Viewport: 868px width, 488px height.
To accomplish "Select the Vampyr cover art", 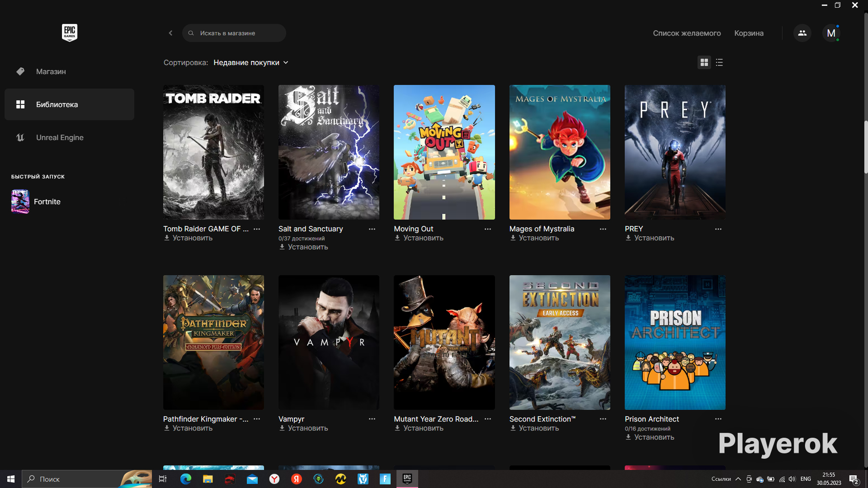I will (x=329, y=343).
